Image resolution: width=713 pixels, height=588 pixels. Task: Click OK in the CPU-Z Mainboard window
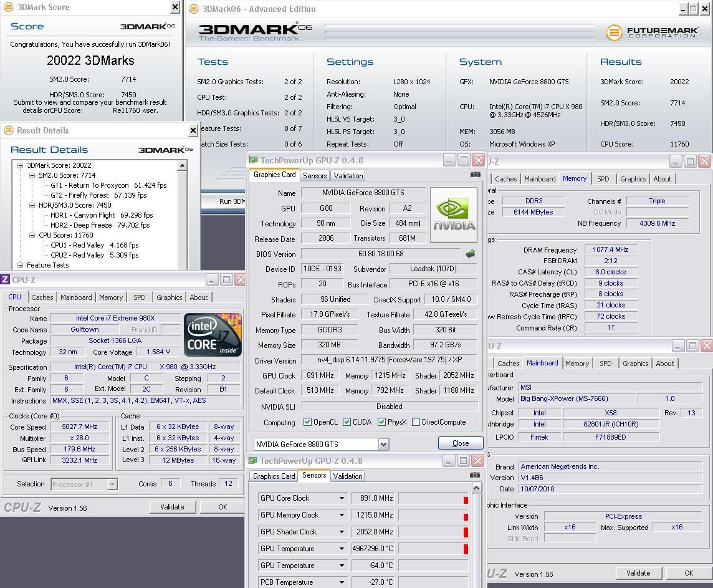click(x=689, y=573)
